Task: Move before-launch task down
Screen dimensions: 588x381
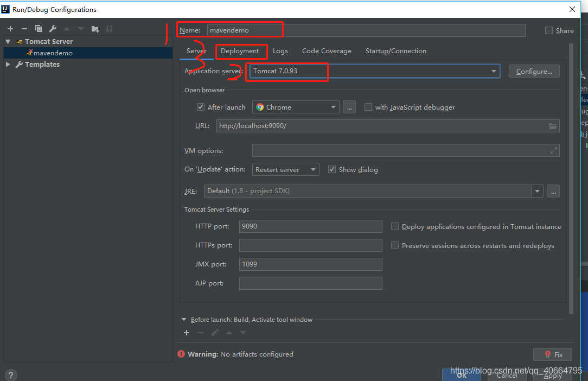Action: pos(243,333)
